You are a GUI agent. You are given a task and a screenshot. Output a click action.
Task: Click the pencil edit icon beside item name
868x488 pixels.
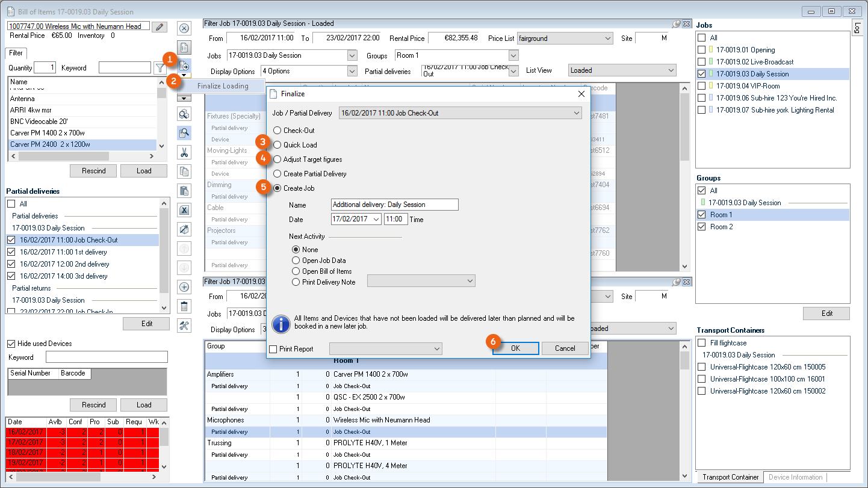click(160, 26)
